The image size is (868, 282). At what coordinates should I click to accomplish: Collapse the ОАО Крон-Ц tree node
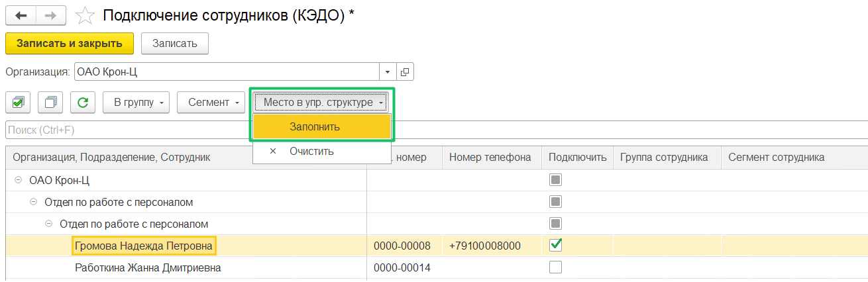[x=18, y=180]
